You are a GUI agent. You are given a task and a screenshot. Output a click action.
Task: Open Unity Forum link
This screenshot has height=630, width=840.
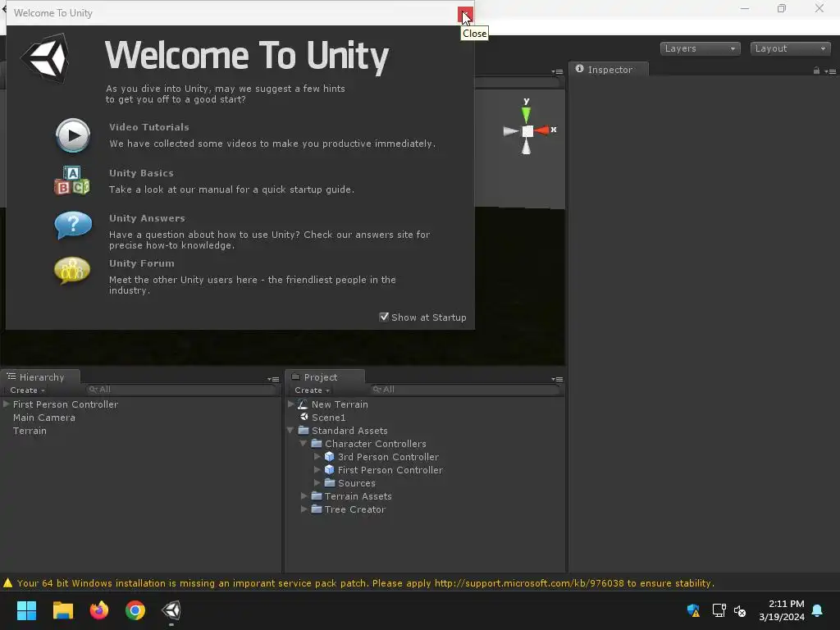[141, 263]
